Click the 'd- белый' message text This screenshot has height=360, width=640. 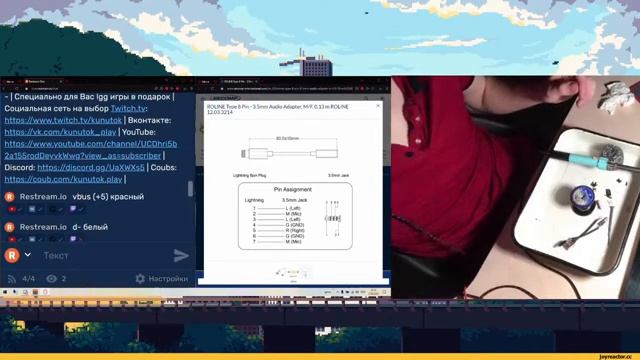click(90, 227)
